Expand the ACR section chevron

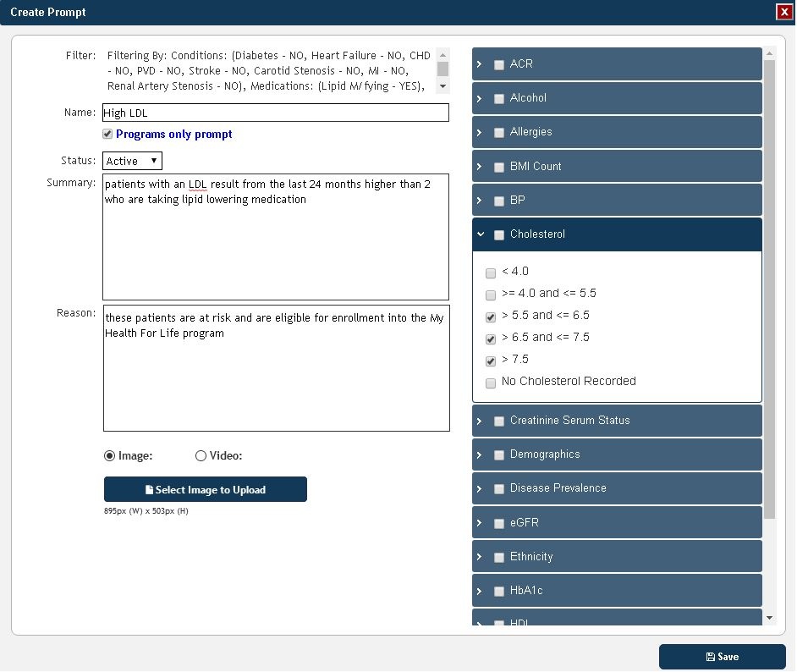480,64
